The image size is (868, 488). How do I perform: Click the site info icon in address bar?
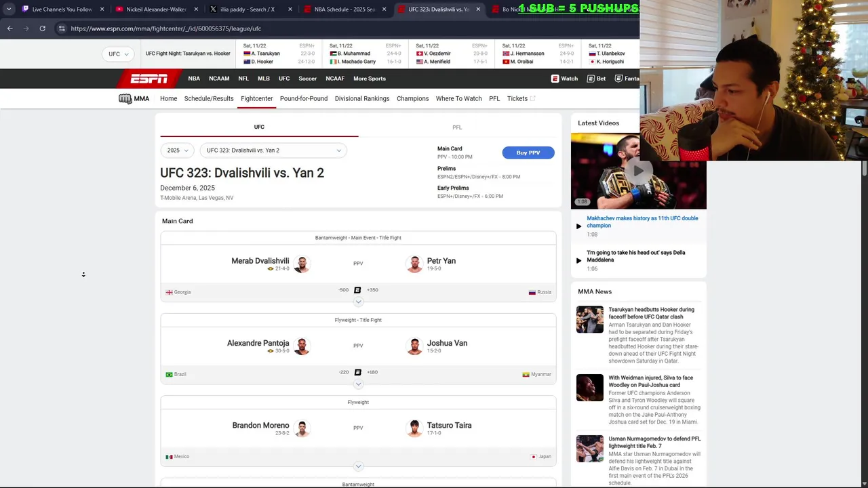(x=61, y=28)
